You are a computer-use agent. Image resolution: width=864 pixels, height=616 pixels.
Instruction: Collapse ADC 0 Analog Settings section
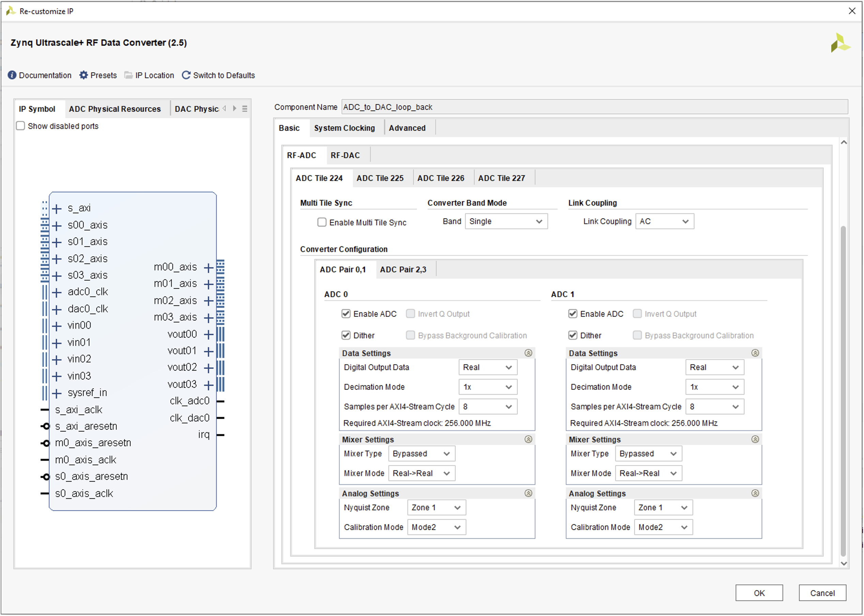tap(528, 493)
